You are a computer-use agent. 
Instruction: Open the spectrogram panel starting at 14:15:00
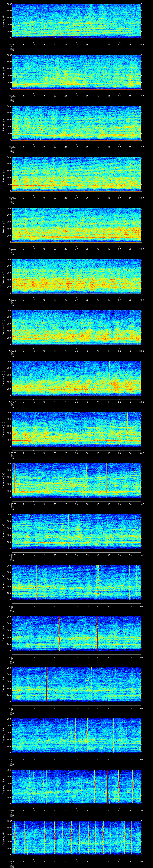tap(76, 736)
